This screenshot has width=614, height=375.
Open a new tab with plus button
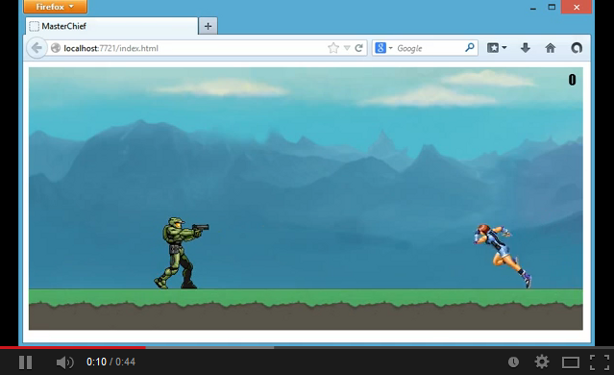208,26
